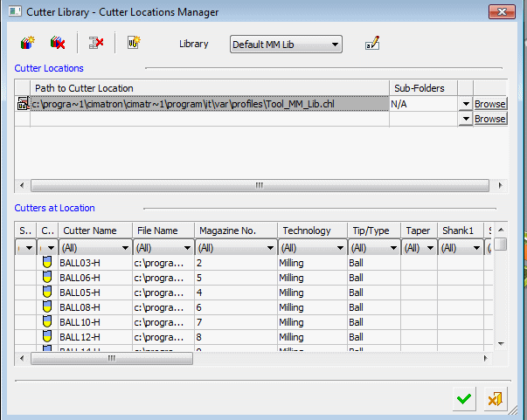Viewport: 527px width, 420px height.
Task: Open the Magazine No. filter dropdown
Action: pyautogui.click(x=269, y=248)
